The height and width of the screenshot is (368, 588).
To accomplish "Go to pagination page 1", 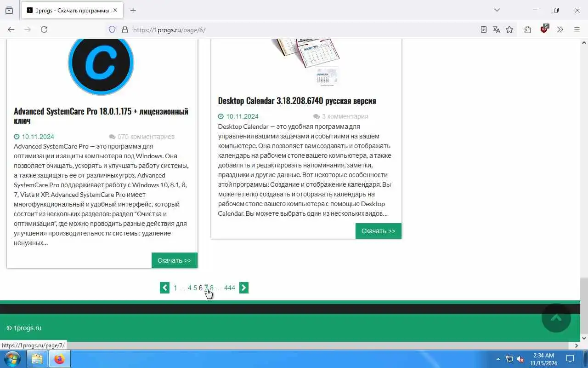I will (175, 288).
